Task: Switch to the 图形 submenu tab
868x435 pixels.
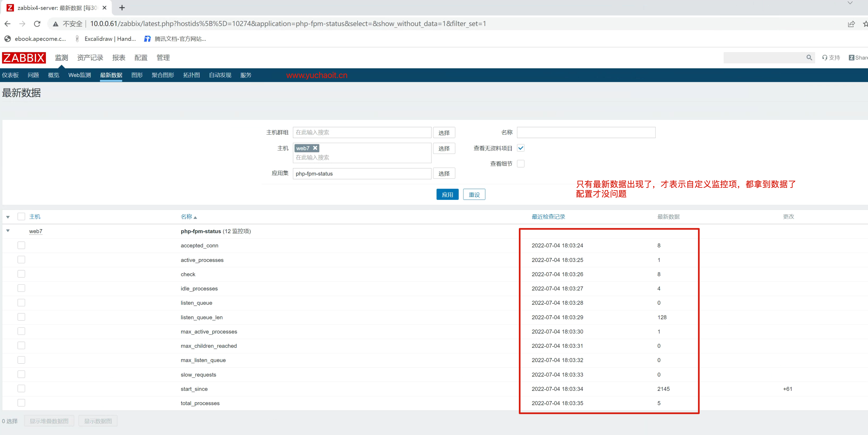Action: (137, 75)
